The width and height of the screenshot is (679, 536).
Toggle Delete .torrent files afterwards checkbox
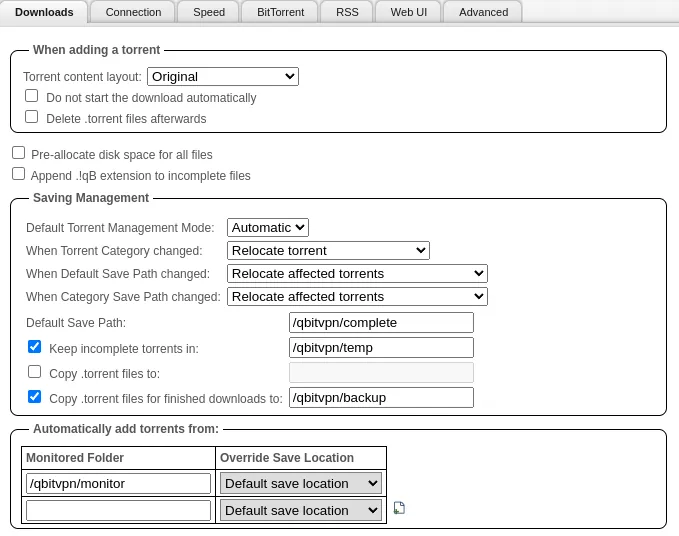pyautogui.click(x=32, y=117)
